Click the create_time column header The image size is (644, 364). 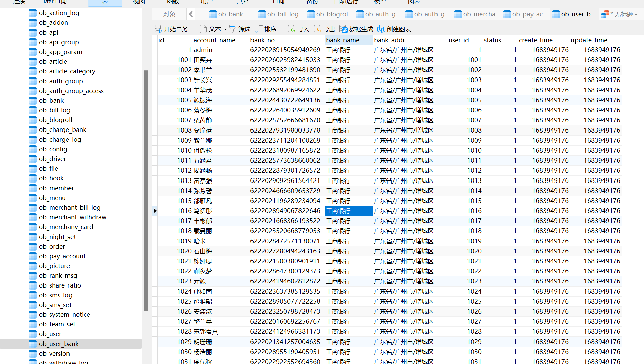tap(536, 40)
